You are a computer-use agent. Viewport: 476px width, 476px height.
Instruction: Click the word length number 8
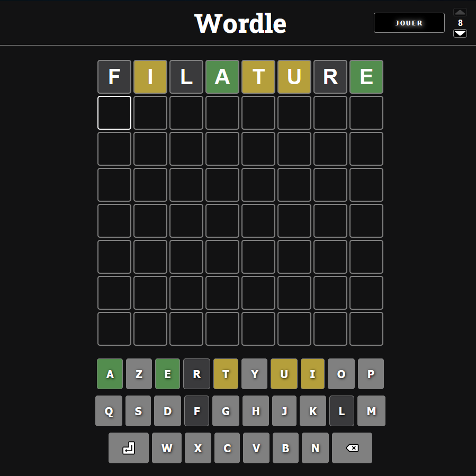pyautogui.click(x=460, y=23)
